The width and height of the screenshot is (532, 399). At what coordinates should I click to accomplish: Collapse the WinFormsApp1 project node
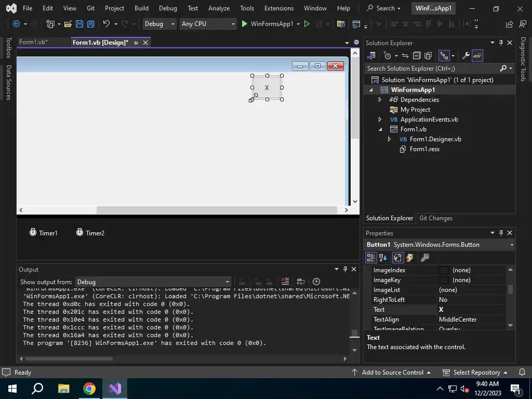pyautogui.click(x=371, y=90)
